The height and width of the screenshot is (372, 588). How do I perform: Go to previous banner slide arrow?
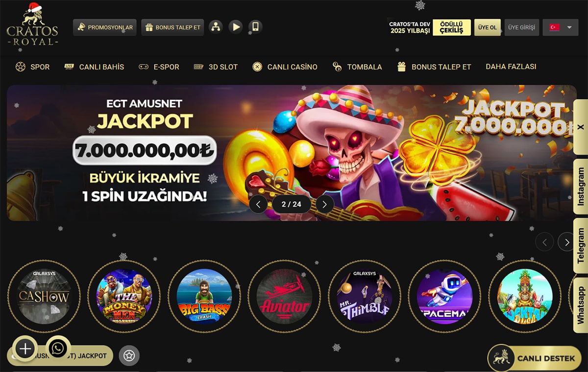click(258, 204)
